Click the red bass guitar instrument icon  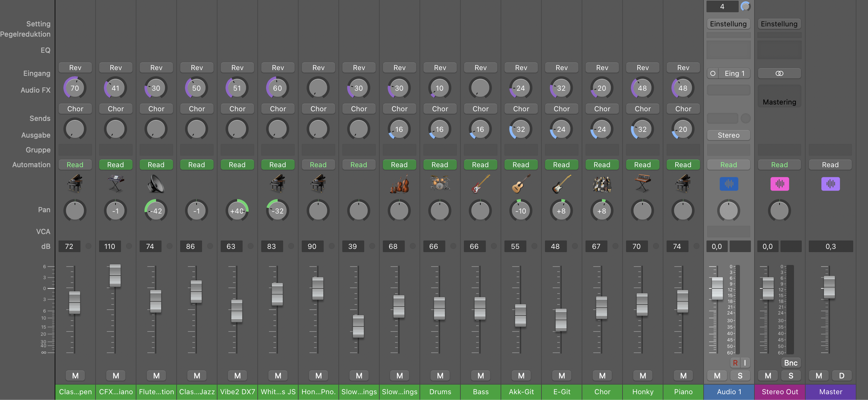(x=480, y=184)
